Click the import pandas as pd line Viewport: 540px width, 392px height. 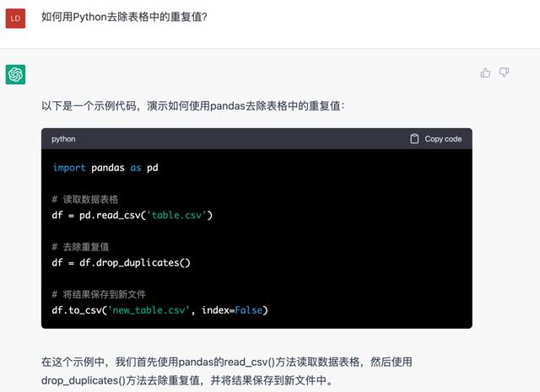[105, 168]
